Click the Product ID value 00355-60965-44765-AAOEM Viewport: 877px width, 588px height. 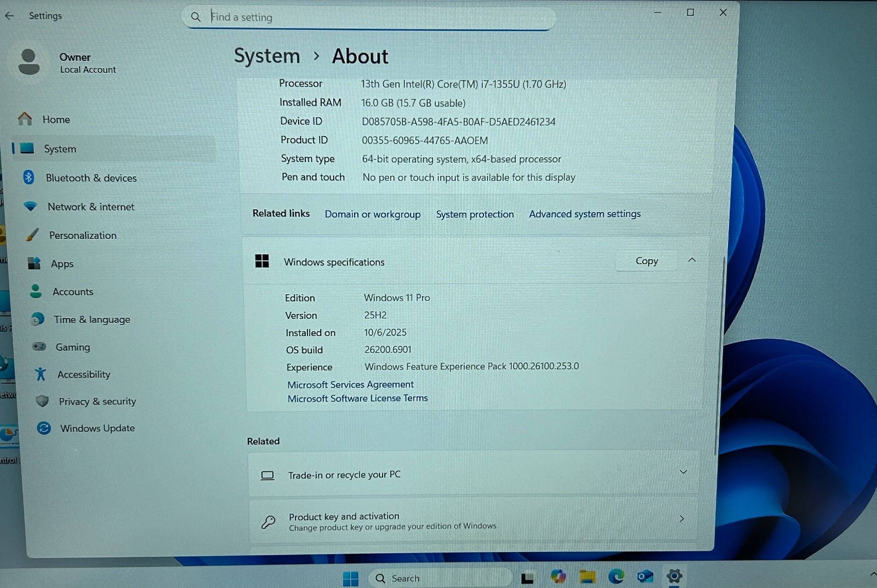425,140
